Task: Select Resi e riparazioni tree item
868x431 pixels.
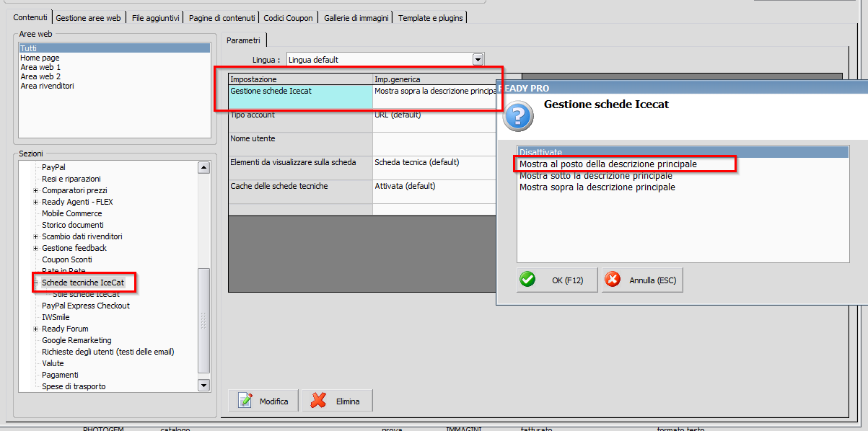Action: coord(71,179)
